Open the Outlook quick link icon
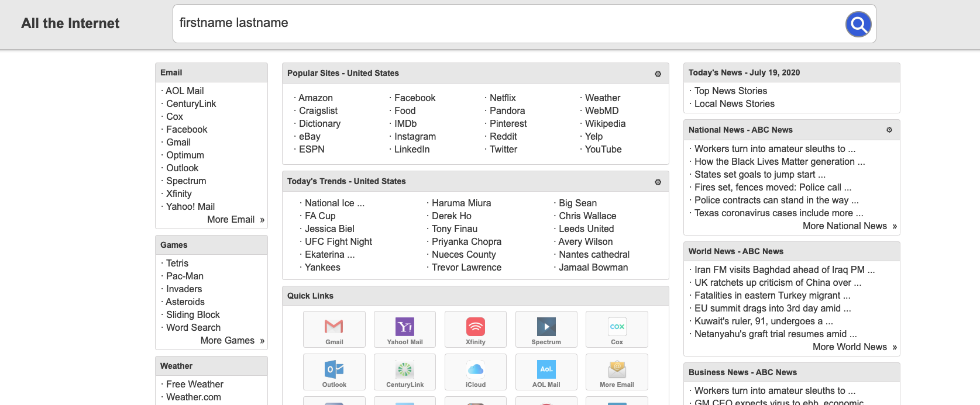This screenshot has width=980, height=405. tap(334, 372)
